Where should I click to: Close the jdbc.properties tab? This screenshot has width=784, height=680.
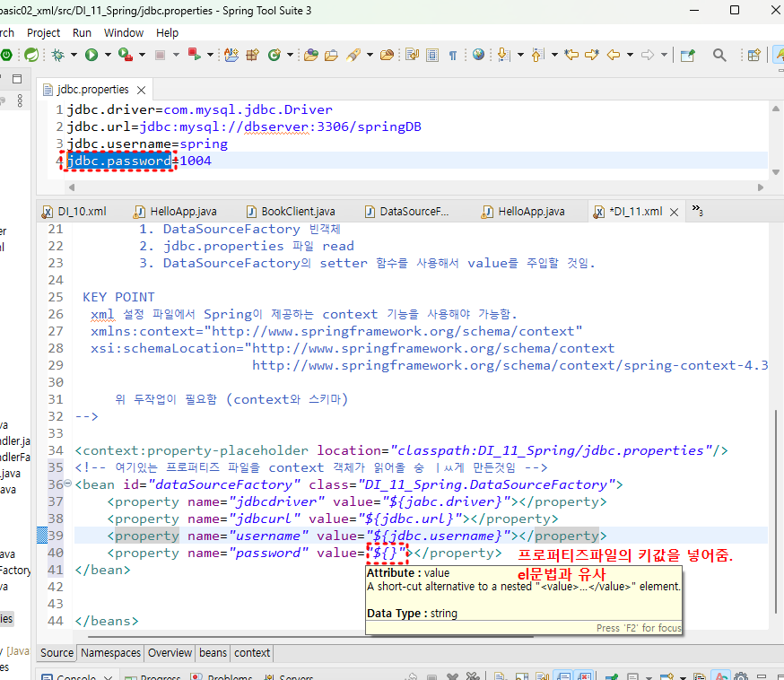click(142, 90)
